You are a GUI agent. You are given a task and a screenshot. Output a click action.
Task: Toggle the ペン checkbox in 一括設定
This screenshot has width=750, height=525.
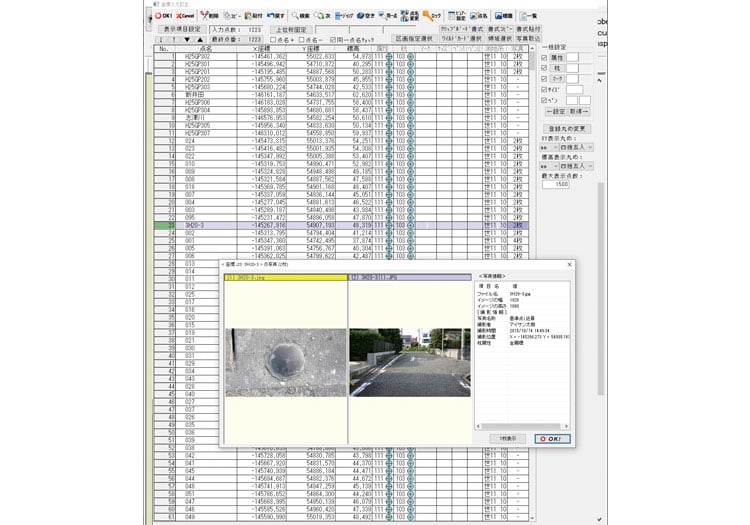pos(544,100)
